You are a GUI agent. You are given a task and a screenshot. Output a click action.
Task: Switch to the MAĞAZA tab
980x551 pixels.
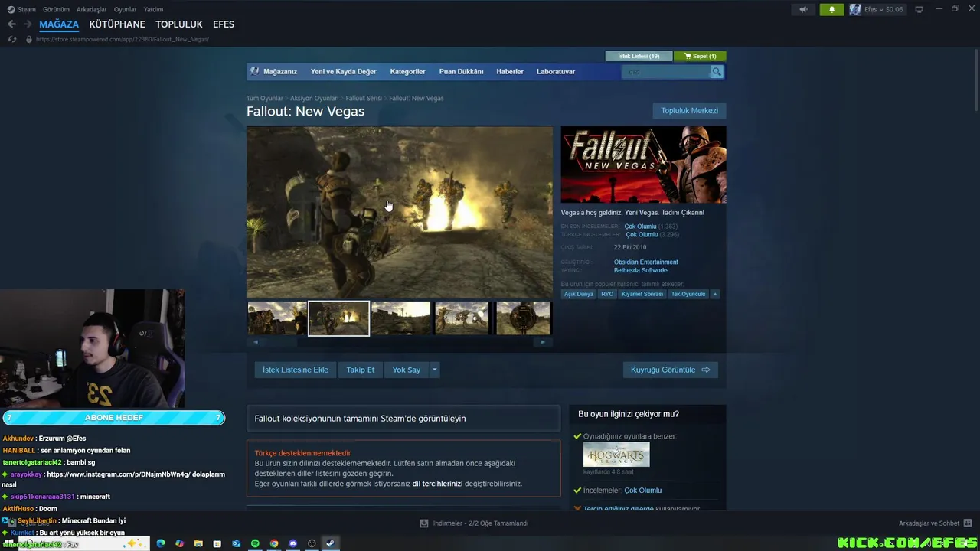pos(59,24)
